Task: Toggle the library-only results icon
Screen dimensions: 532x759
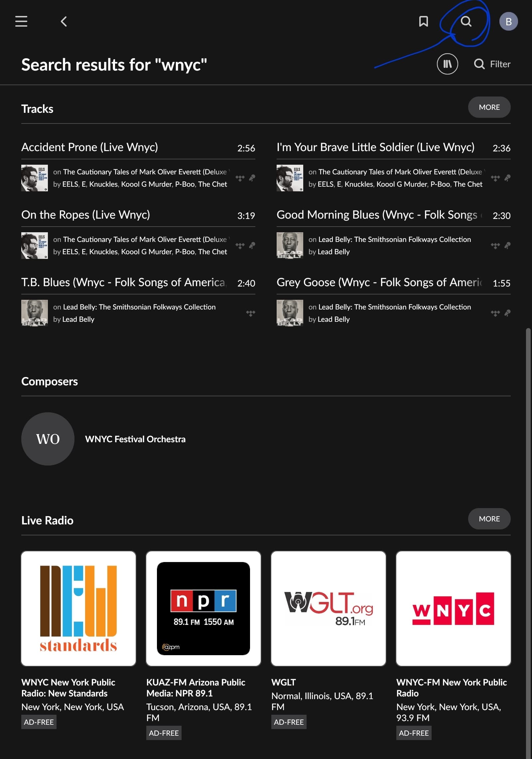Action: tap(447, 64)
